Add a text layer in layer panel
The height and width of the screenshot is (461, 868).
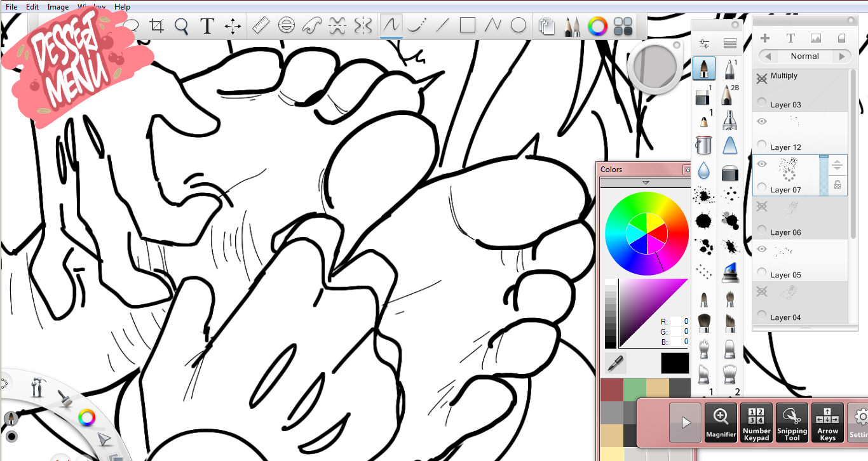pos(790,38)
